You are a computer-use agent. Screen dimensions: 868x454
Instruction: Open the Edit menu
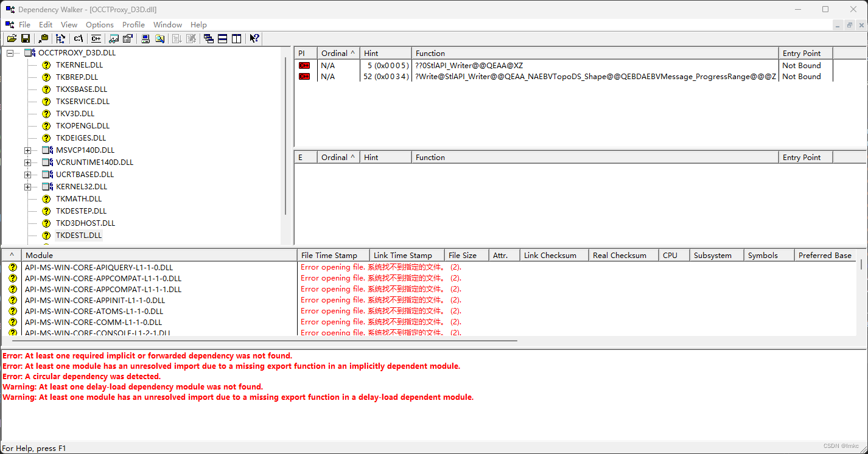click(46, 24)
